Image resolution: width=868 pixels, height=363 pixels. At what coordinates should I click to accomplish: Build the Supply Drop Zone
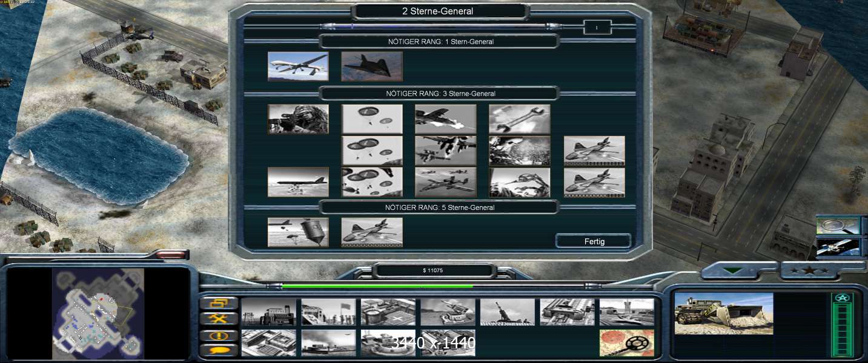pyautogui.click(x=329, y=342)
